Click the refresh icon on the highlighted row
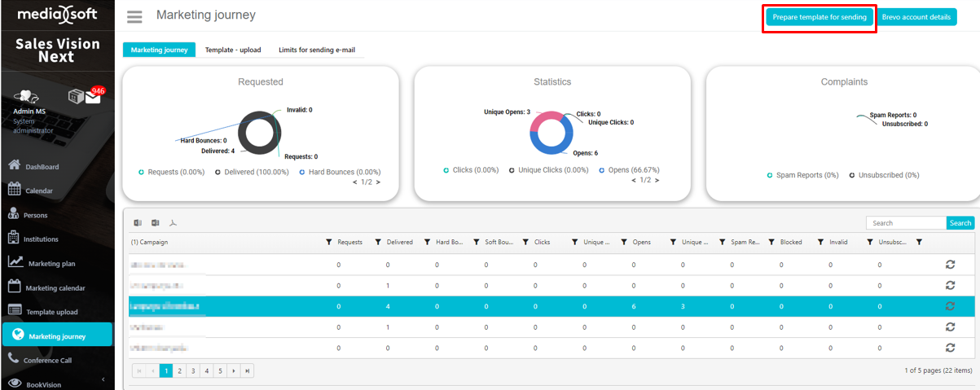980x390 pixels. click(x=949, y=306)
